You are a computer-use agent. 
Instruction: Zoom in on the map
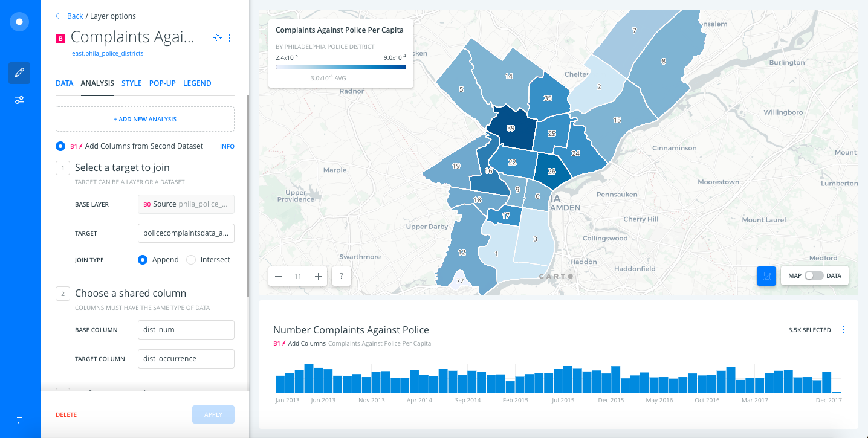coord(317,277)
